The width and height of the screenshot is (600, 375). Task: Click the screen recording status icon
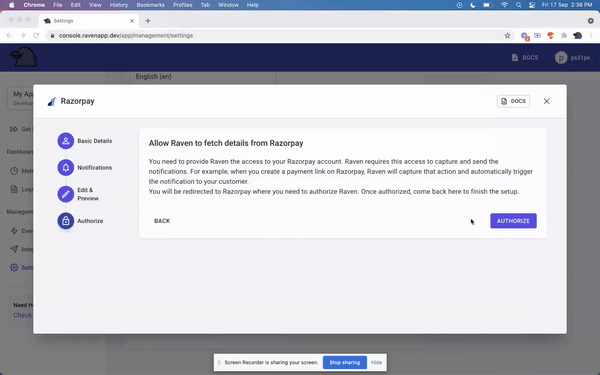460,5
